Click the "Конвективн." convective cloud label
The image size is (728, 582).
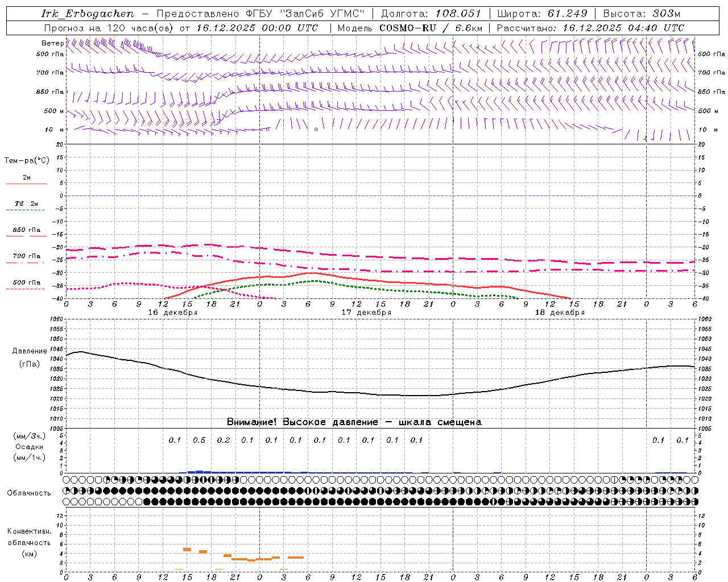click(x=29, y=531)
